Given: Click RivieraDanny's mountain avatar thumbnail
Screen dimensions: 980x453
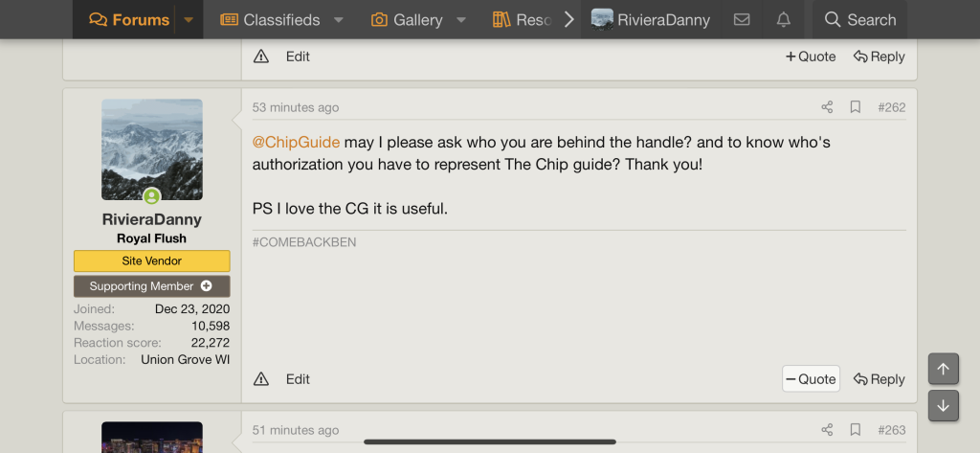Looking at the screenshot, I should pos(152,149).
